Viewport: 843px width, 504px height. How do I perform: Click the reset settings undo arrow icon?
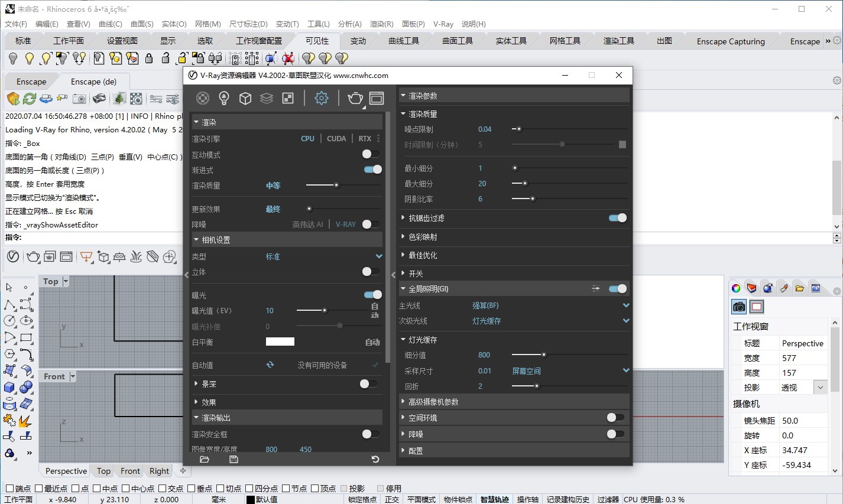[x=375, y=459]
